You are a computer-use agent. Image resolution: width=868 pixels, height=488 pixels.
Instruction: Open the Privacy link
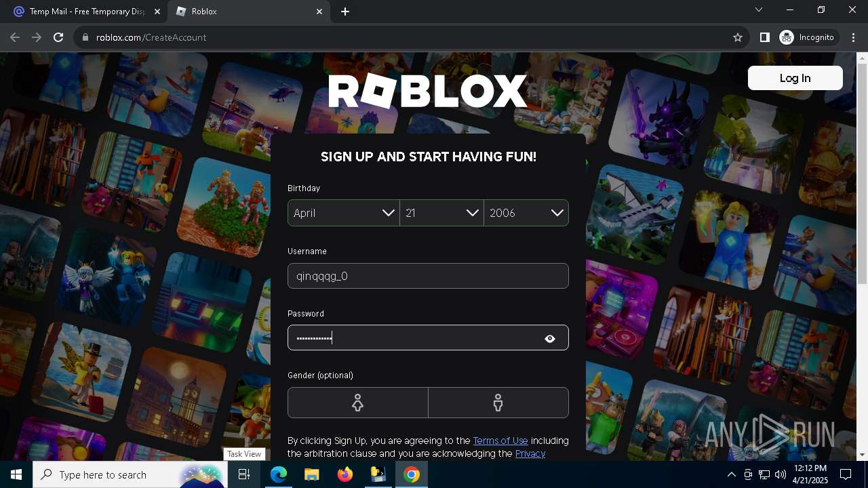tap(530, 453)
